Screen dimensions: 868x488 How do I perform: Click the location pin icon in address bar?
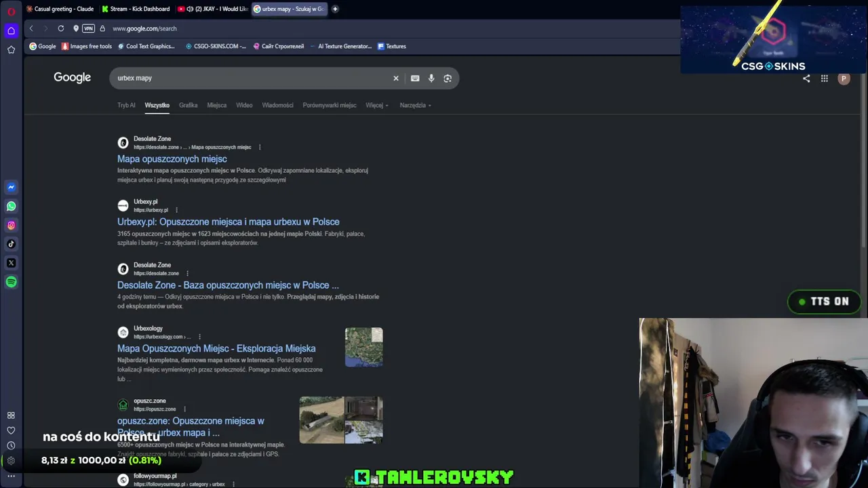coord(76,28)
